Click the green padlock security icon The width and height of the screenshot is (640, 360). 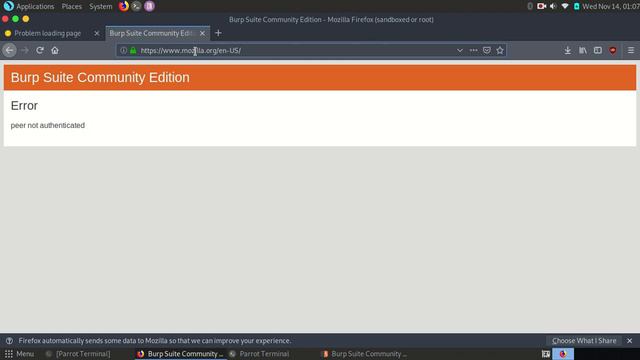133,50
